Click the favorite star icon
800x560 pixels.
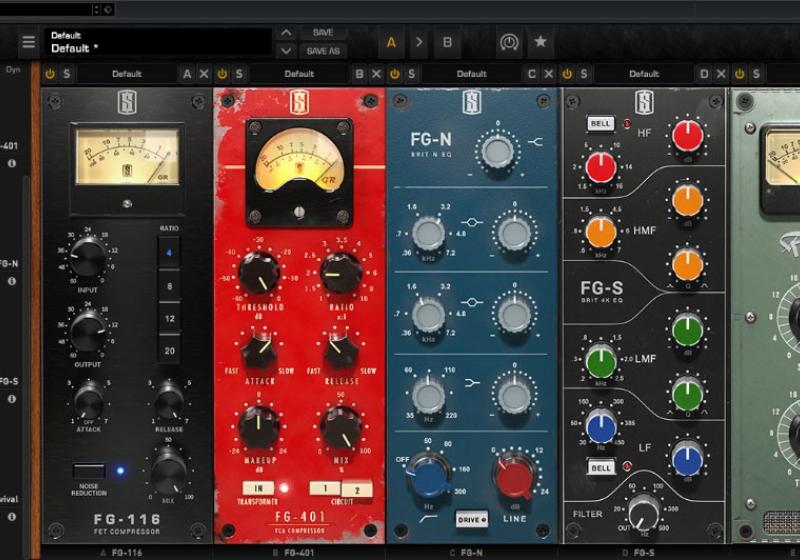tap(540, 42)
